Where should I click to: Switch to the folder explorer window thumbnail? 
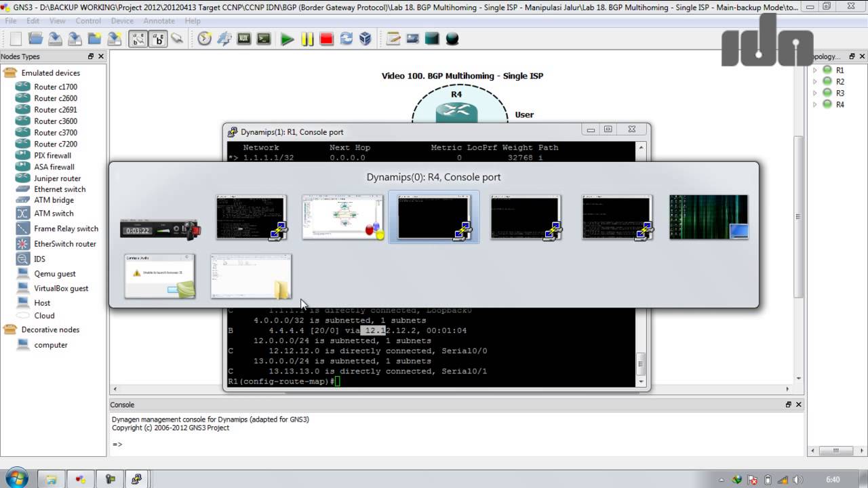click(252, 277)
